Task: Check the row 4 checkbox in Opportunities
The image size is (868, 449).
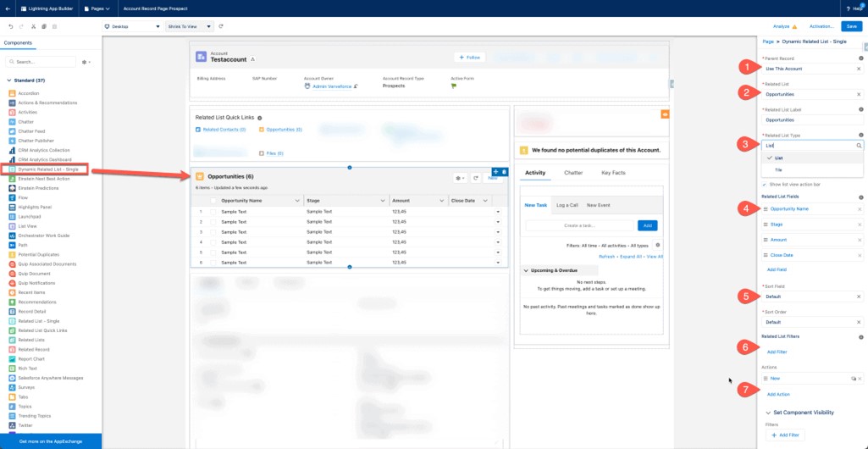Action: pyautogui.click(x=213, y=242)
